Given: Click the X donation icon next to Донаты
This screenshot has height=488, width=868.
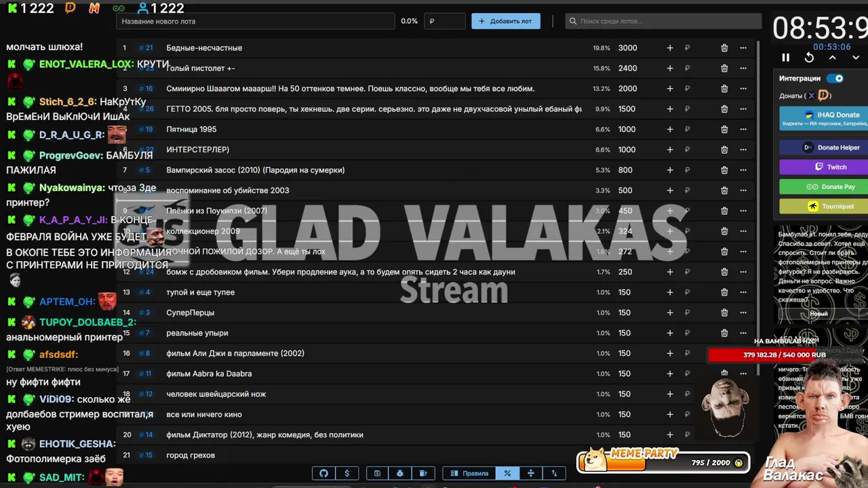Looking at the screenshot, I should (x=811, y=96).
